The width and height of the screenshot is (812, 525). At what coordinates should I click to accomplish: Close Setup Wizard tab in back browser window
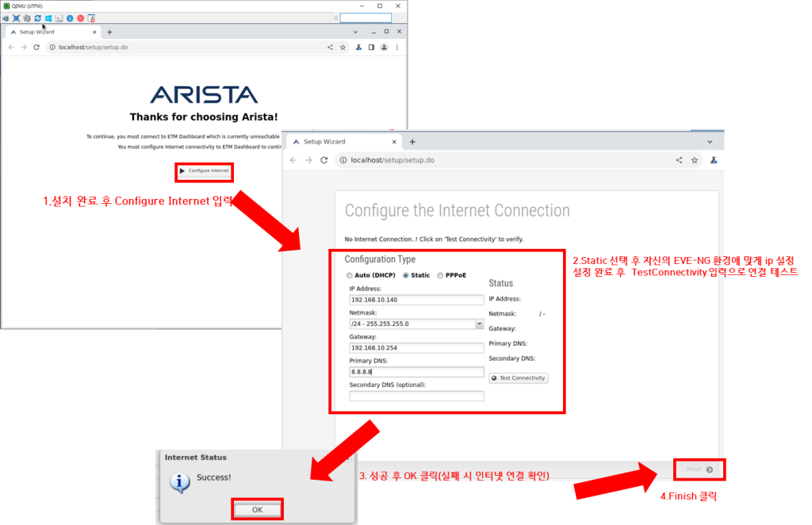(94, 32)
